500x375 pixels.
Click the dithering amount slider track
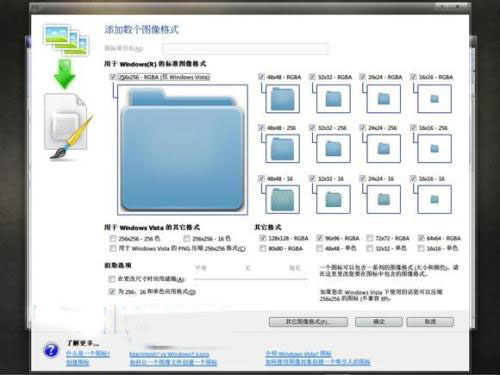point(250,279)
